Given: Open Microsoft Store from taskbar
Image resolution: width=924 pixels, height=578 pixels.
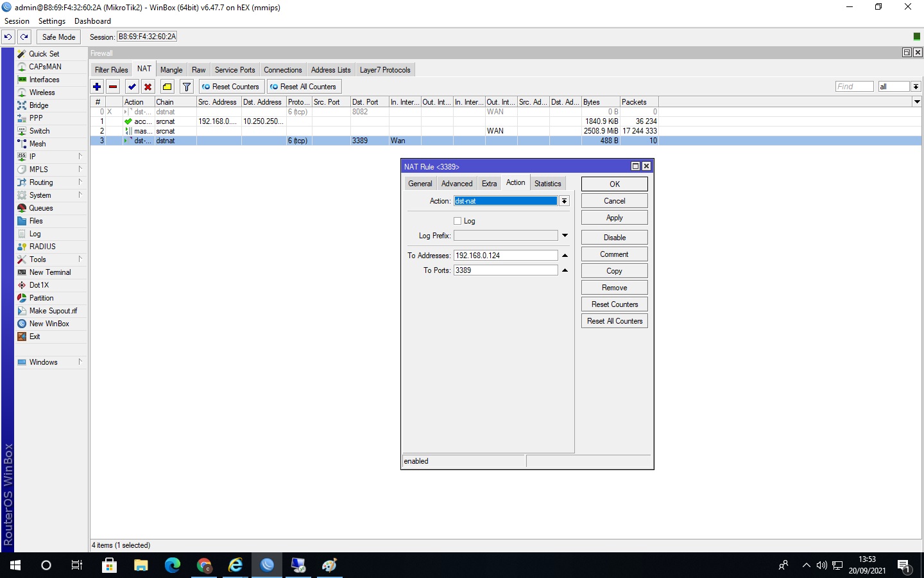Looking at the screenshot, I should tap(109, 565).
